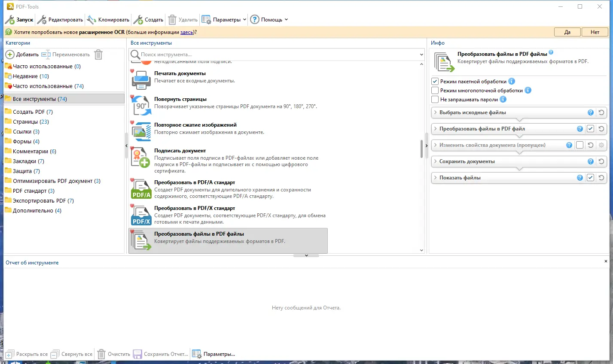Click the Редактировать wrench icon in toolbar

(42, 20)
